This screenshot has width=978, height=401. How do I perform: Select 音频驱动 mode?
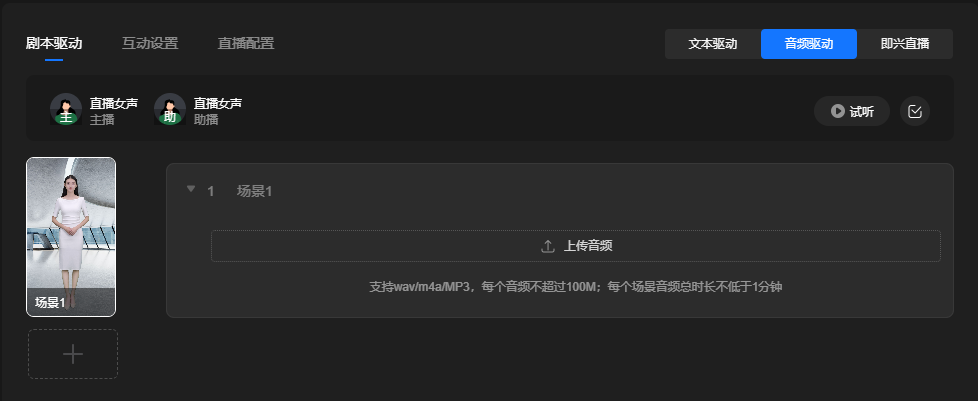[x=809, y=44]
